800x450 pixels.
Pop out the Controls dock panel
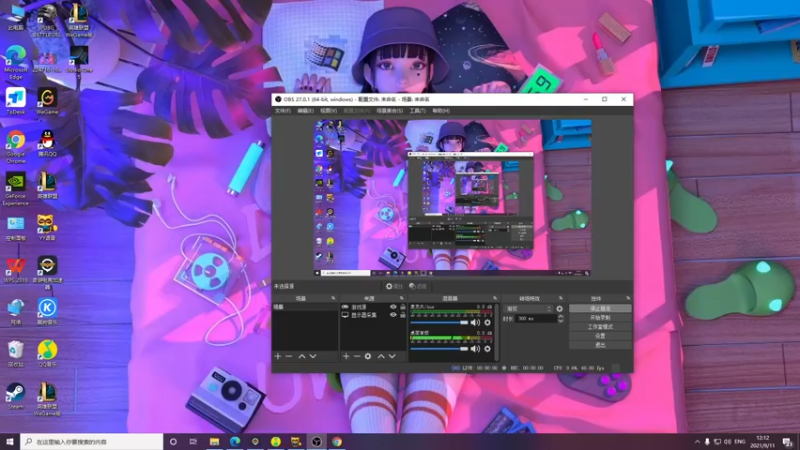coord(628,298)
